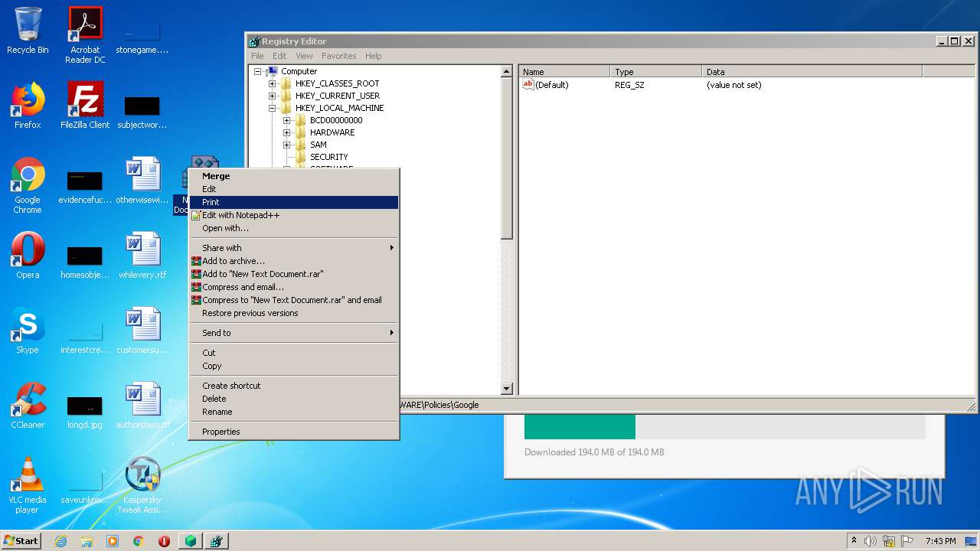980x551 pixels.
Task: Open Skype desktop shortcut
Action: click(28, 331)
